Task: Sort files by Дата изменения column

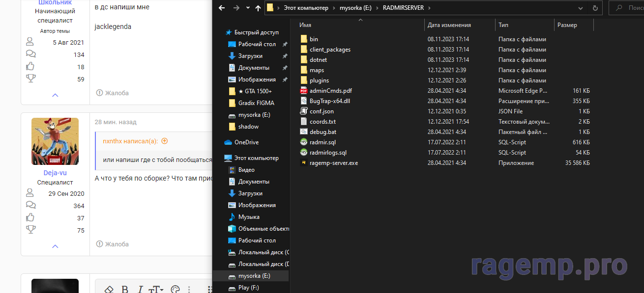Action: coord(449,25)
